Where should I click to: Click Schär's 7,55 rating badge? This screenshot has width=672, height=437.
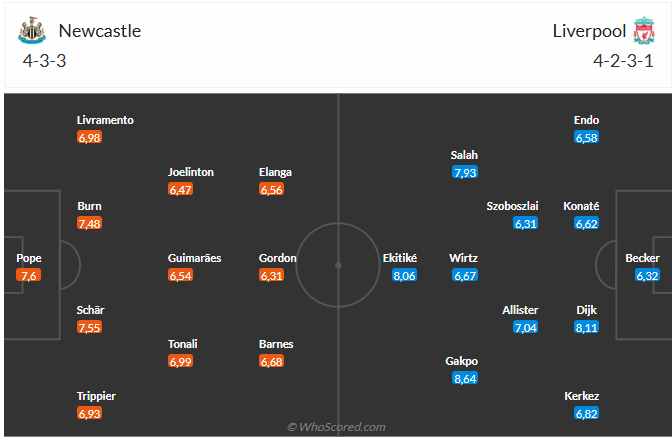point(89,327)
